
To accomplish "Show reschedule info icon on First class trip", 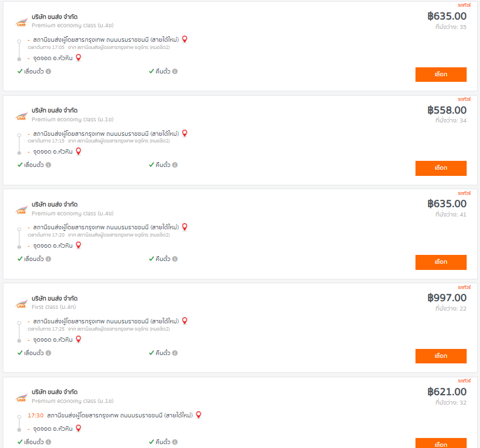I will click(x=48, y=353).
